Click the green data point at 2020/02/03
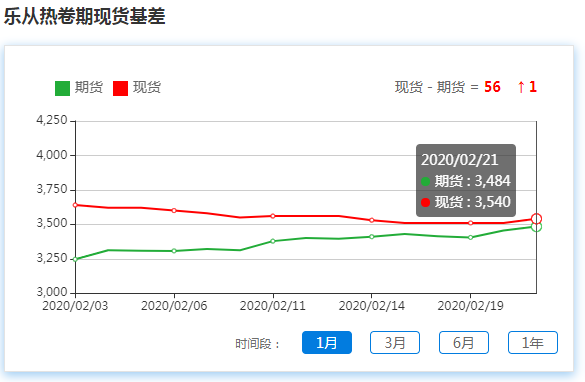 pos(75,259)
